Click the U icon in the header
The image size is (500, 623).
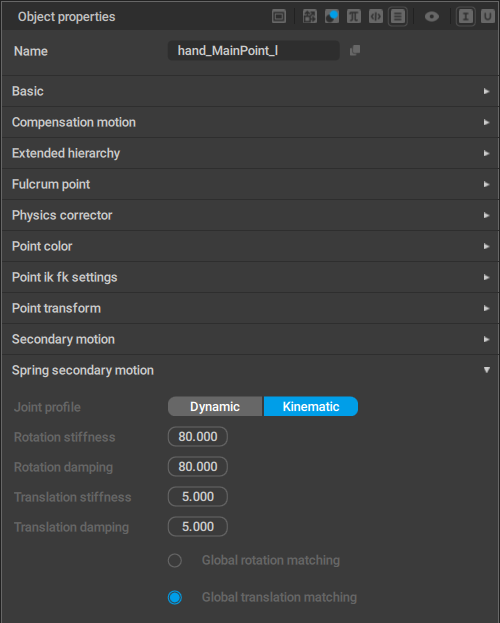[488, 17]
